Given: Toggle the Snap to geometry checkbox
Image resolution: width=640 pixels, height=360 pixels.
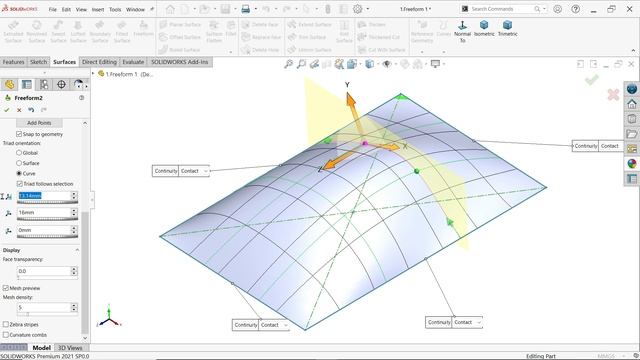Looking at the screenshot, I should pyautogui.click(x=19, y=134).
